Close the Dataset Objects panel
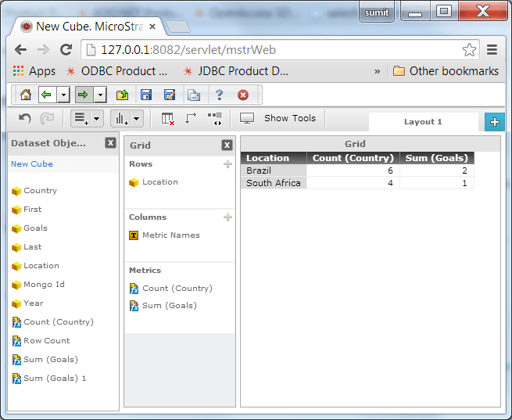Viewport: 512px width, 420px height. [111, 143]
